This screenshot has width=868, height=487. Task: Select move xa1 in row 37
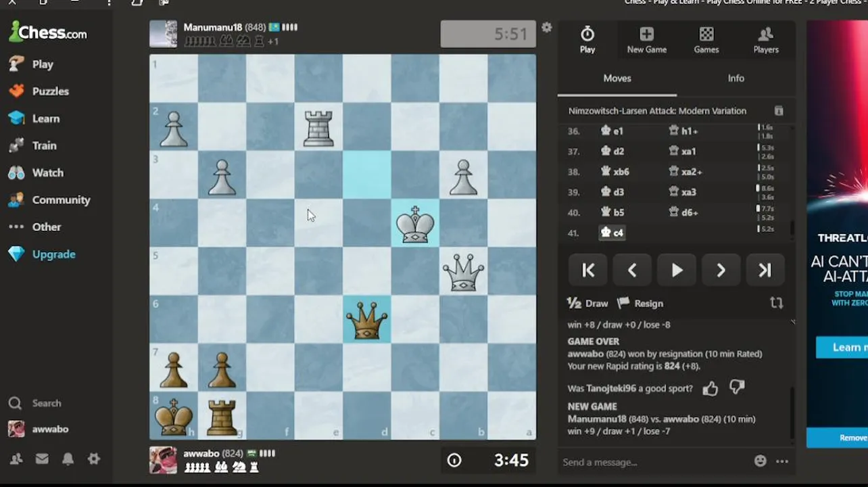(683, 152)
